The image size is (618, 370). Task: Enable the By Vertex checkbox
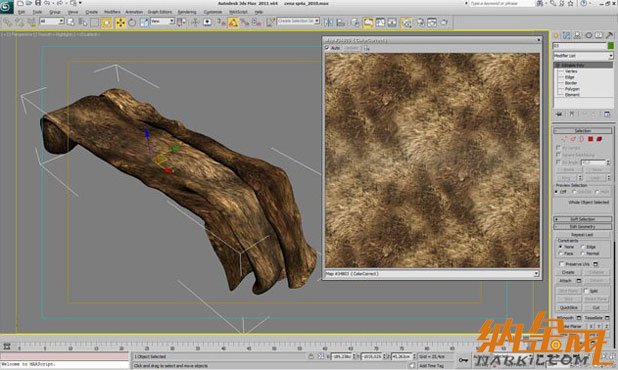tap(558, 148)
